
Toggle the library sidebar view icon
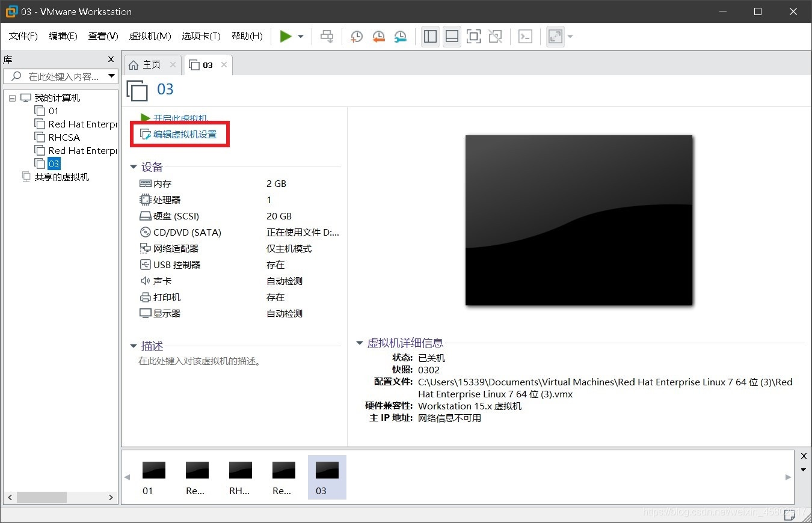click(x=430, y=37)
